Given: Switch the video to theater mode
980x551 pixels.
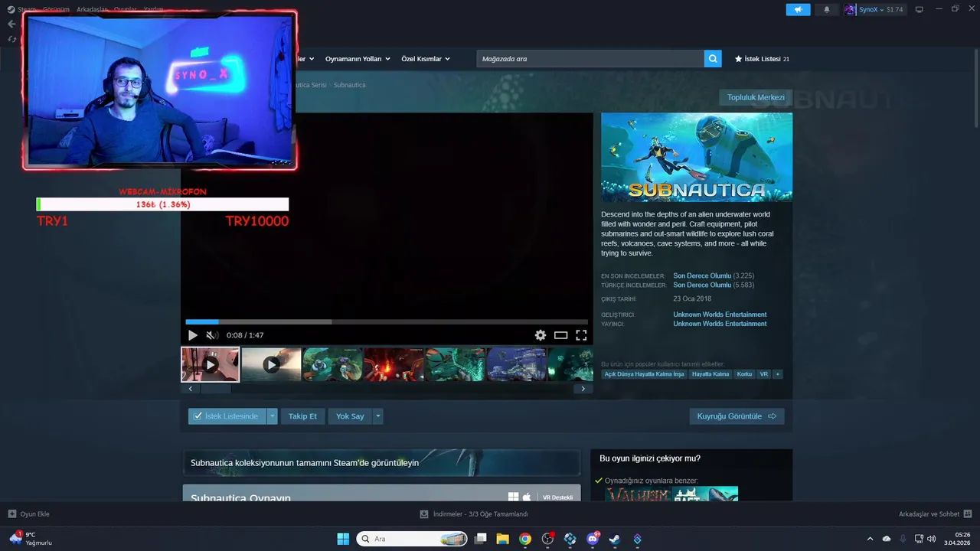Looking at the screenshot, I should (x=560, y=335).
